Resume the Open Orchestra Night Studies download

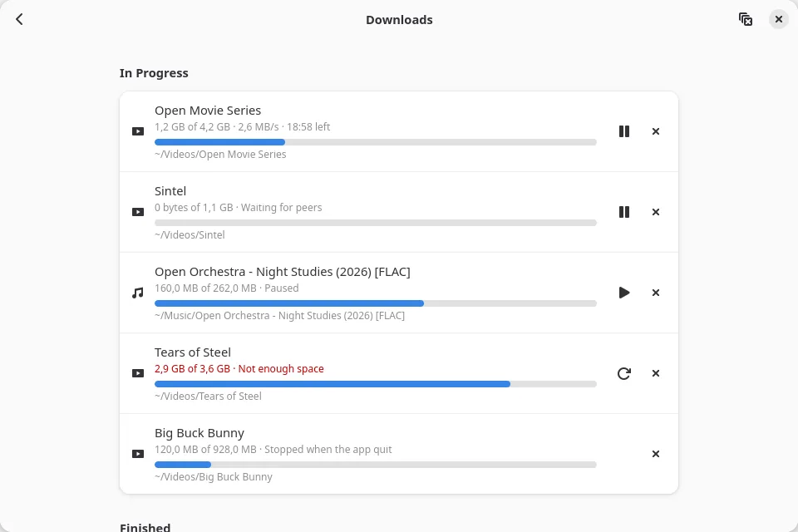tap(624, 293)
